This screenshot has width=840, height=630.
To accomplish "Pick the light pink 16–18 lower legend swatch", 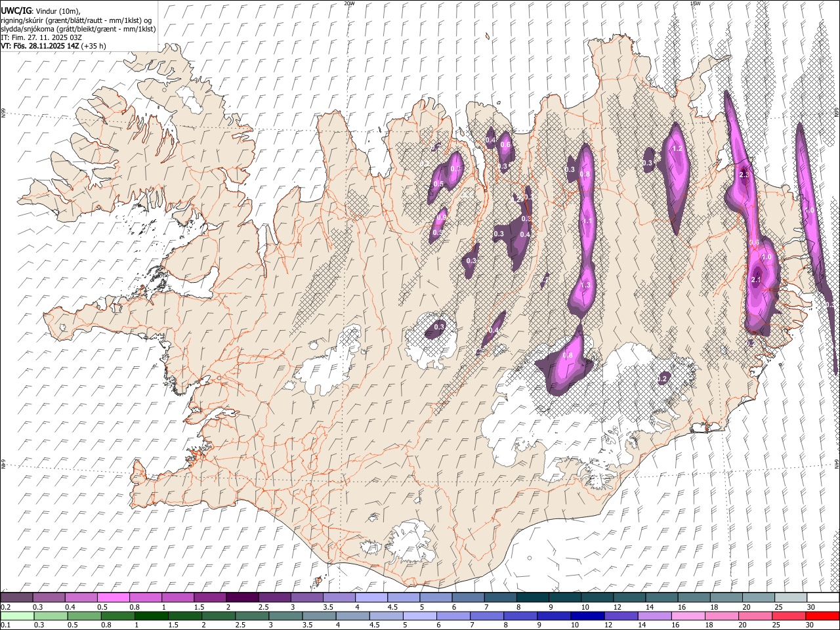I will click(688, 616).
